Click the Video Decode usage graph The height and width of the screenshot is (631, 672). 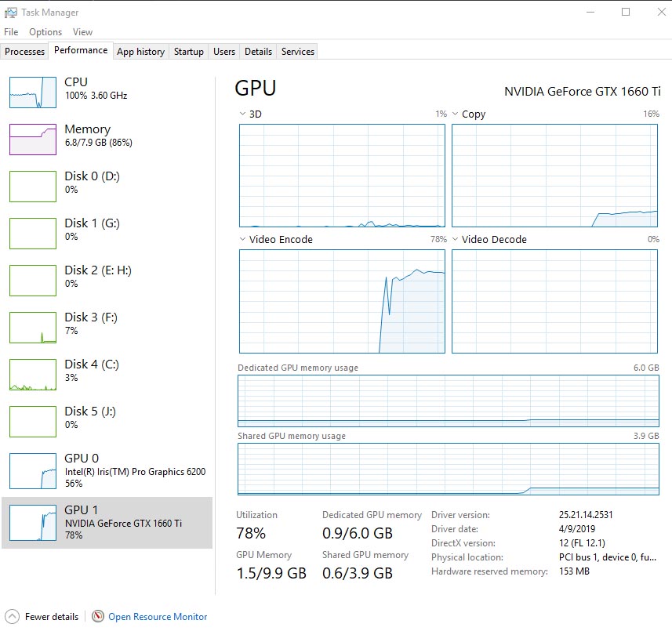coord(554,302)
